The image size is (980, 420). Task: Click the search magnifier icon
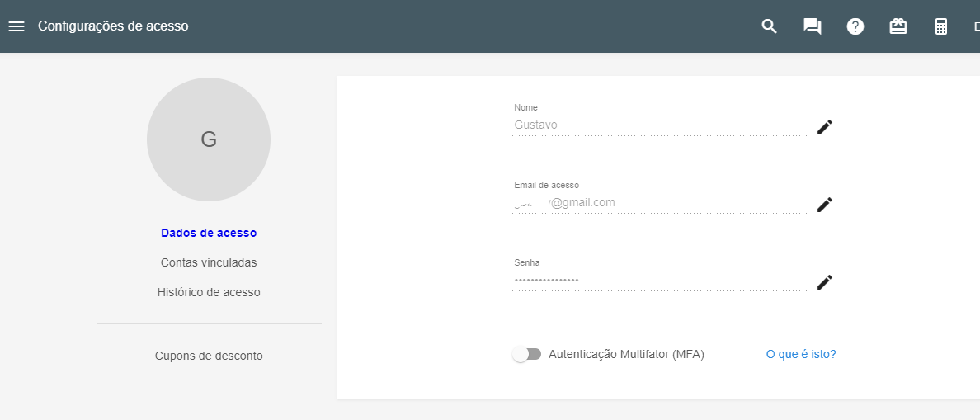click(x=769, y=26)
